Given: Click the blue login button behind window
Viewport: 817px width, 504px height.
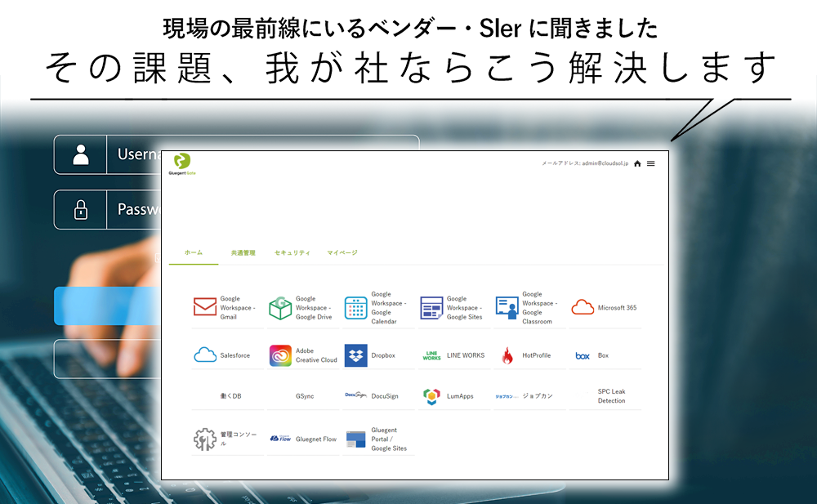Looking at the screenshot, I should click(x=107, y=306).
